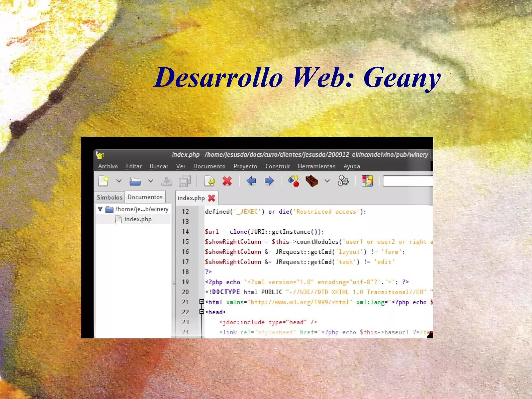Click the '$url = clone(JURI::getInstance());' line

click(264, 232)
